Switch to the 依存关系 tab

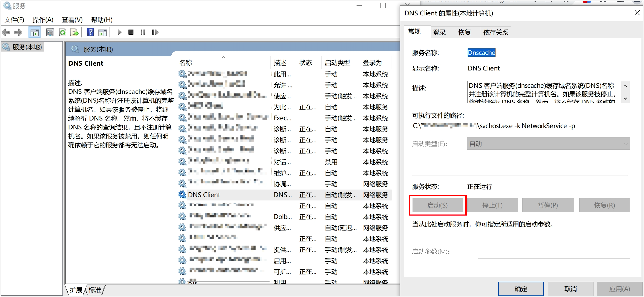[x=495, y=32]
